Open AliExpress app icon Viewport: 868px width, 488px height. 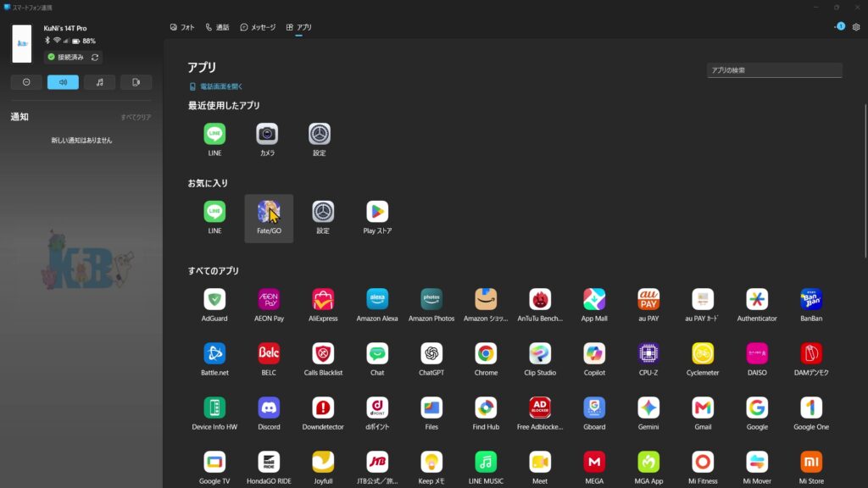coord(323,299)
